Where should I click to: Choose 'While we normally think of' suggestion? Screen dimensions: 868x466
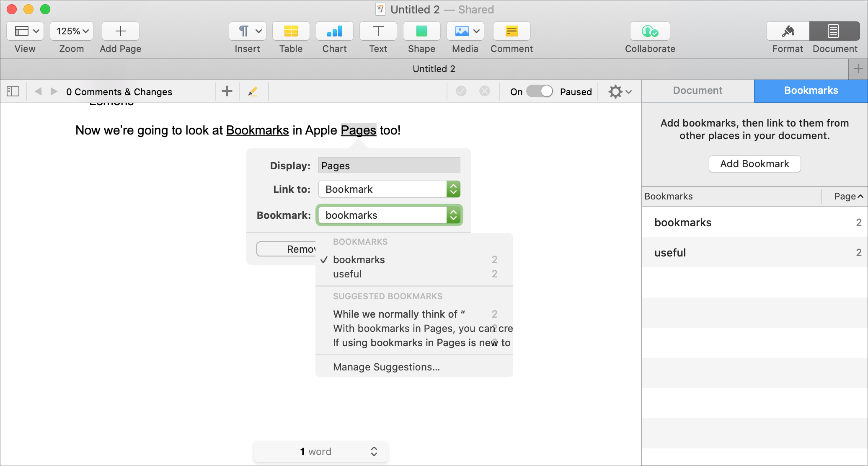pyautogui.click(x=414, y=314)
